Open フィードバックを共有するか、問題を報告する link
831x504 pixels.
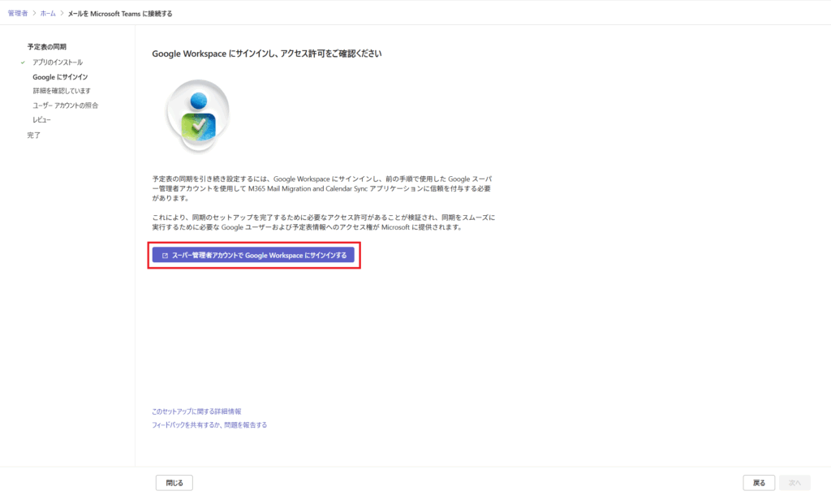pyautogui.click(x=209, y=425)
